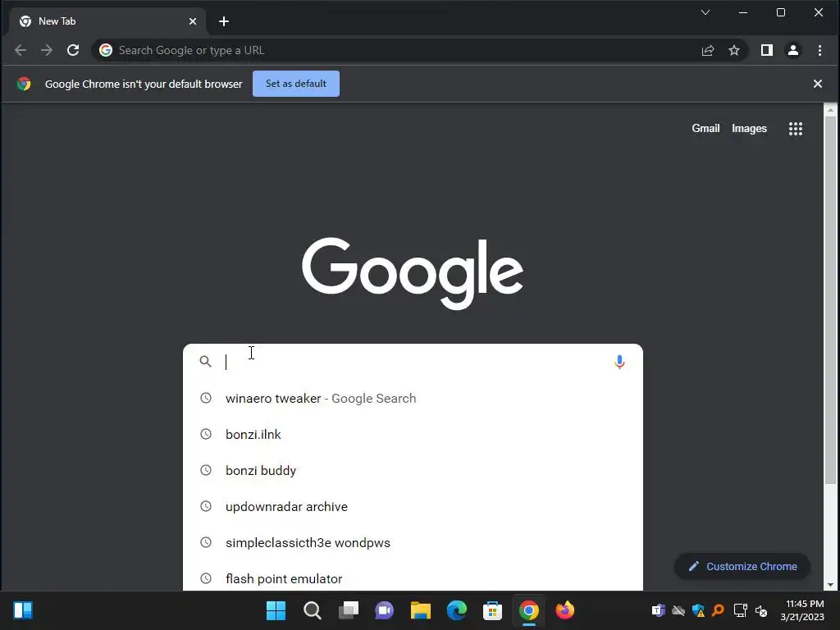840x630 pixels.
Task: Select suggestion "winaero tweaker"
Action: 413,398
